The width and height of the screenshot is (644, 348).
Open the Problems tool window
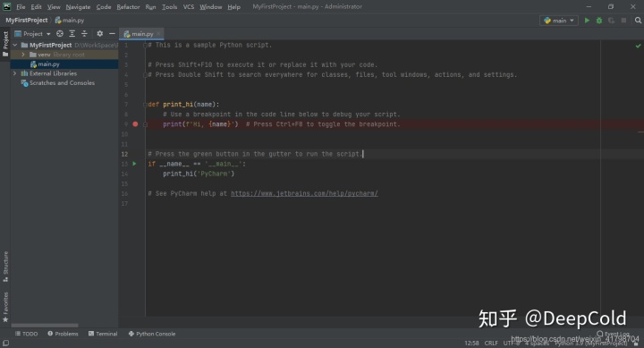pyautogui.click(x=63, y=334)
